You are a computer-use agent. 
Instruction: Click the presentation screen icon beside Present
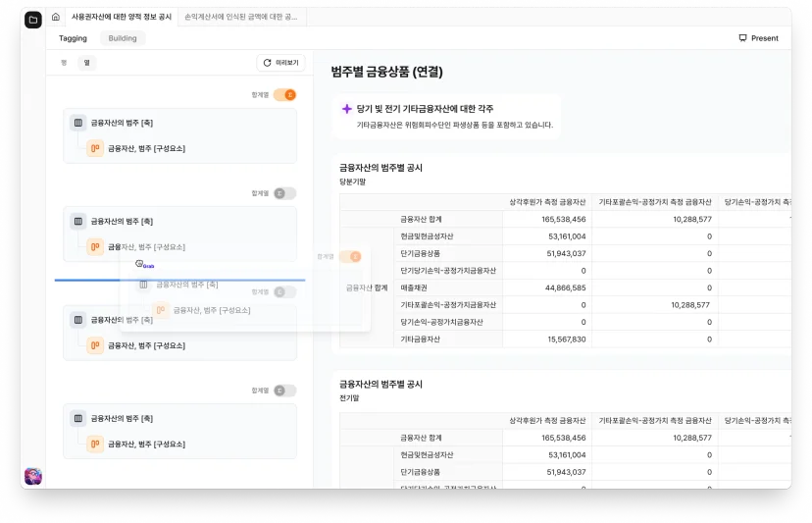(x=742, y=38)
